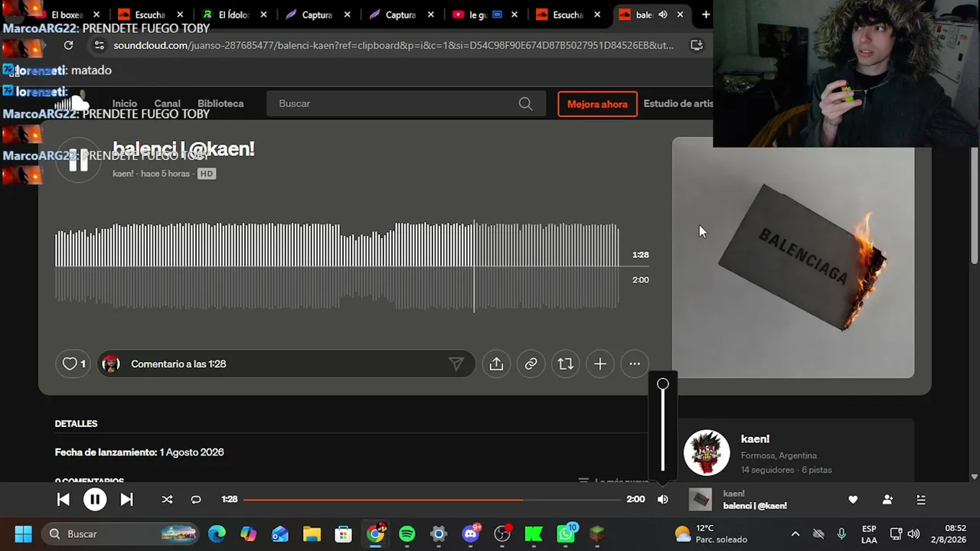Switch to the 'El boxea' browser tab
This screenshot has width=980, height=551.
(x=67, y=15)
